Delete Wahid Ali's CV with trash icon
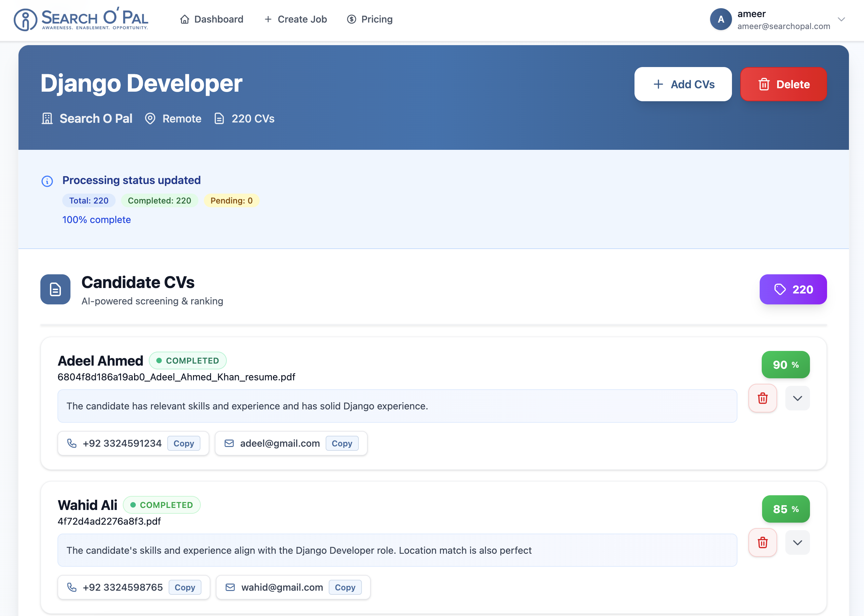The width and height of the screenshot is (864, 616). (x=763, y=542)
